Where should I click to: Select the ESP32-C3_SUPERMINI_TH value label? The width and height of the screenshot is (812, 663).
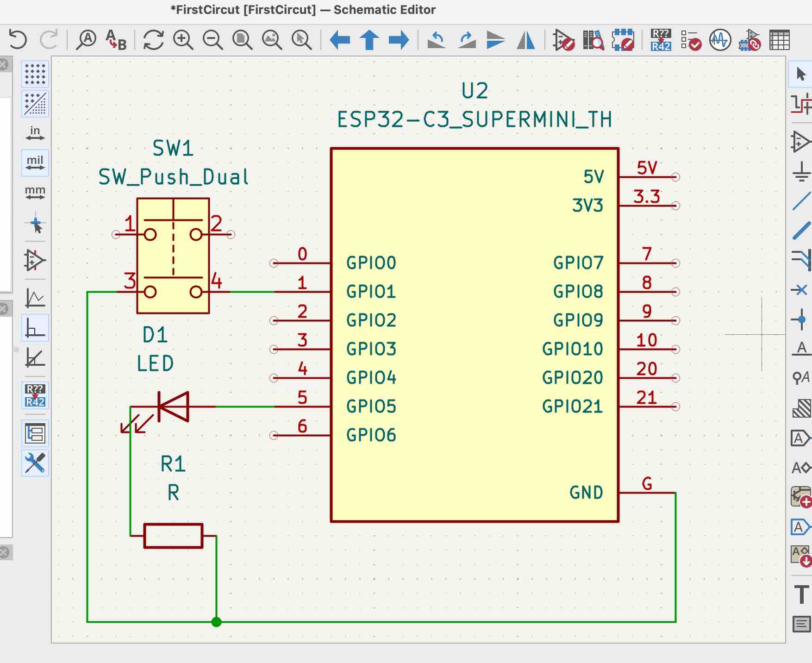click(x=475, y=119)
